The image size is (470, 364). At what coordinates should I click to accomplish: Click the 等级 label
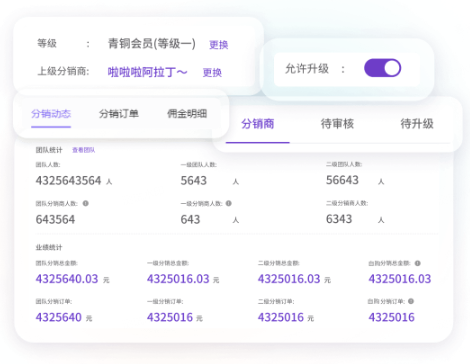coord(47,43)
